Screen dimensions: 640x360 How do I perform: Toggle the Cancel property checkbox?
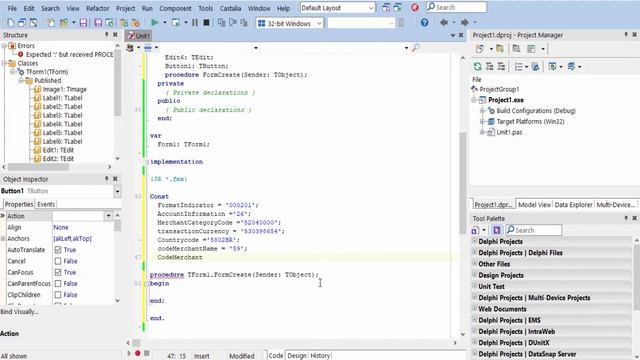click(x=58, y=261)
